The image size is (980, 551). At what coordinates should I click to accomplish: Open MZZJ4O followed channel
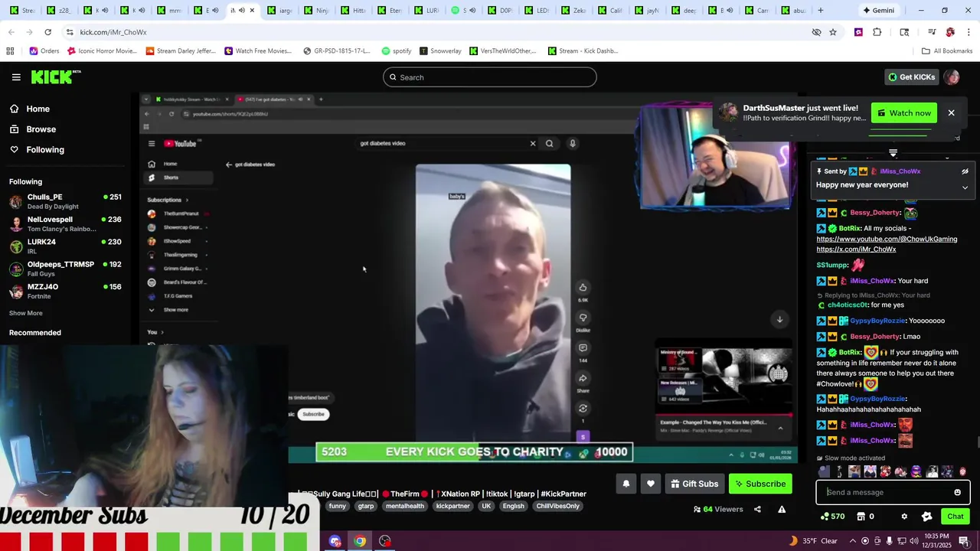tap(65, 291)
